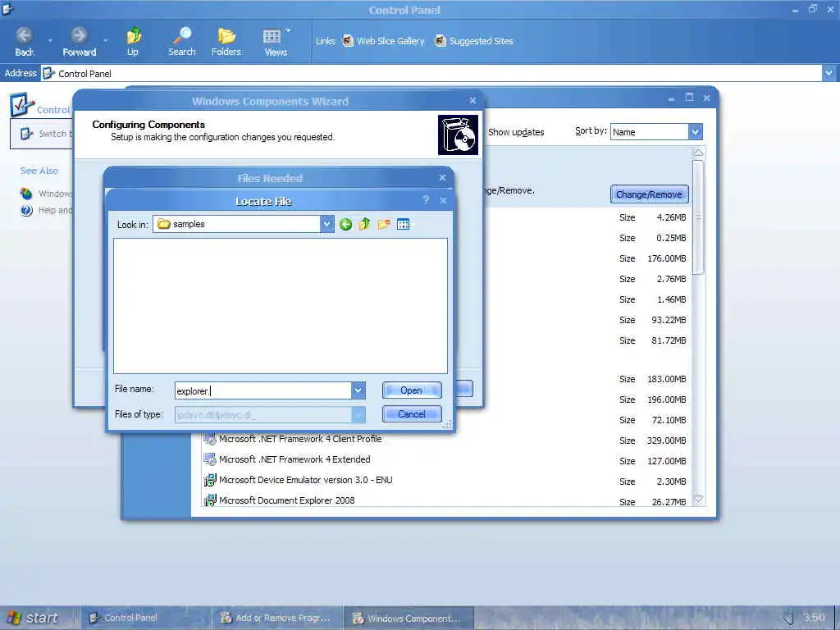Click the Document Explorer 2008 program icon

pyautogui.click(x=209, y=500)
